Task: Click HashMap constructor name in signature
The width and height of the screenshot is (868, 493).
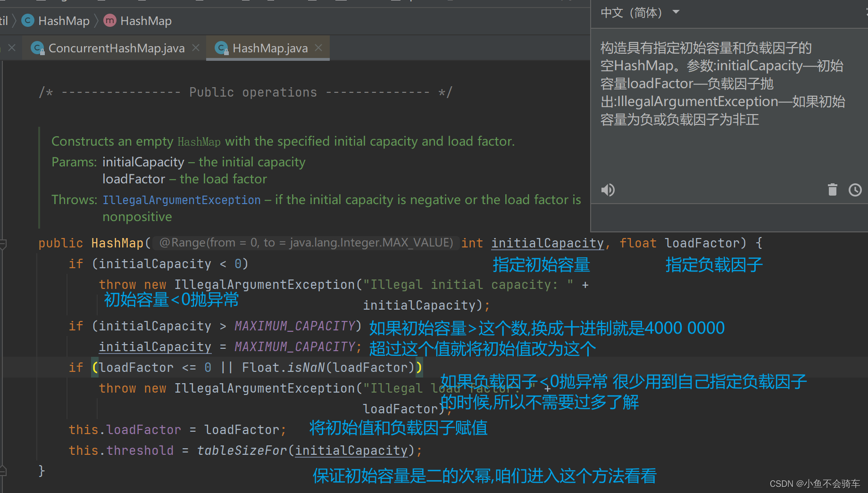Action: click(x=117, y=243)
